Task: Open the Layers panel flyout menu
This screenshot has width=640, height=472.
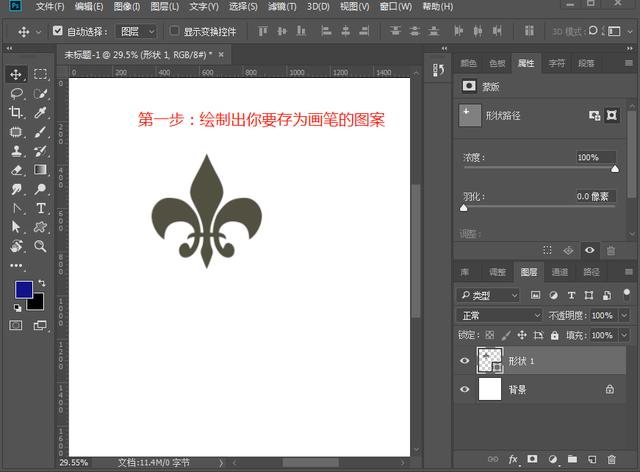Action: click(629, 272)
